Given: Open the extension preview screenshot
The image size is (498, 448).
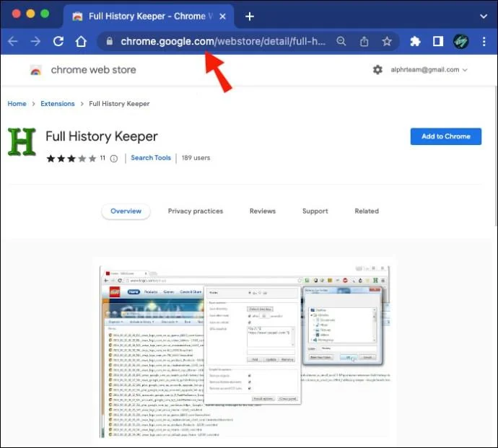Looking at the screenshot, I should click(x=245, y=351).
